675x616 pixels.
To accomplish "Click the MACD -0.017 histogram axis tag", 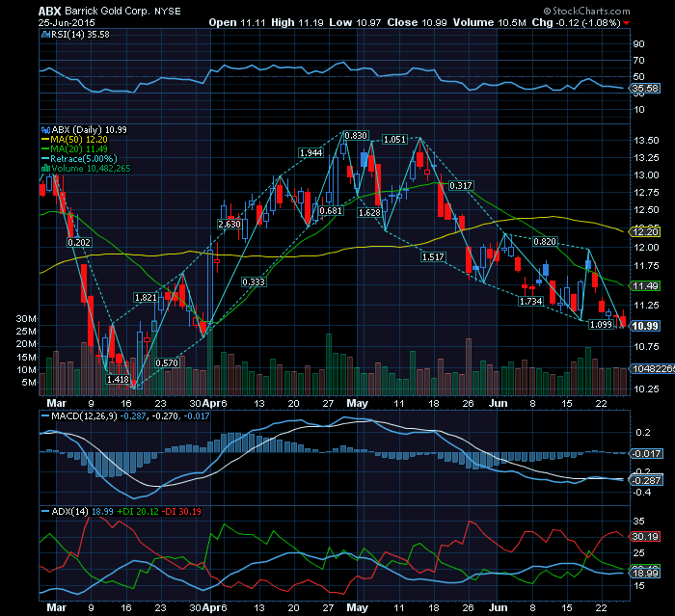I will (646, 454).
